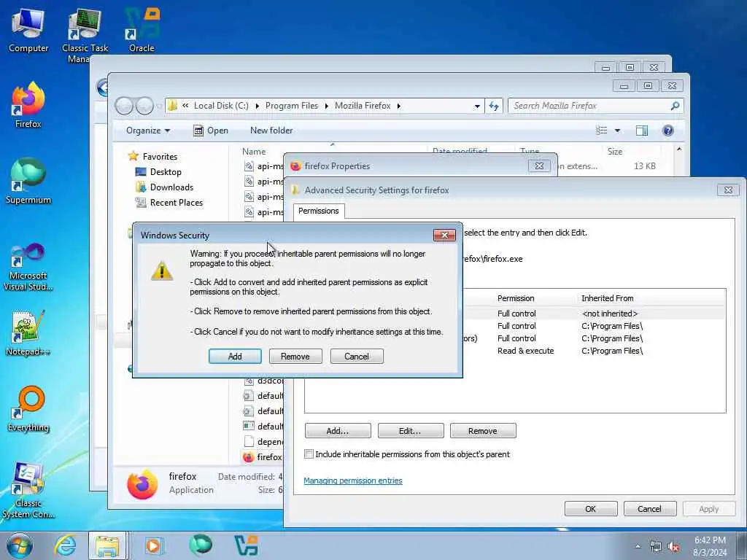Select the Permissions tab
This screenshot has height=560, width=747.
[319, 211]
